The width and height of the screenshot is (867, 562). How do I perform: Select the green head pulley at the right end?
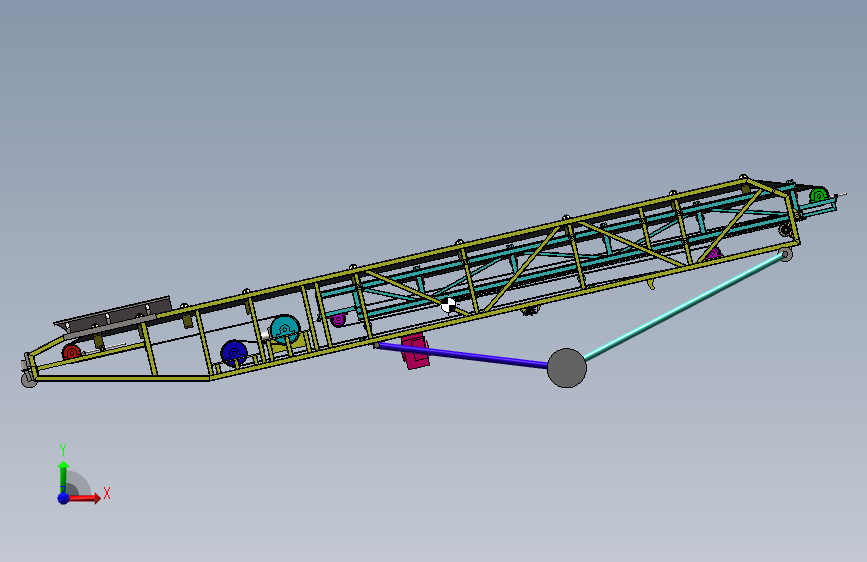pos(819,195)
